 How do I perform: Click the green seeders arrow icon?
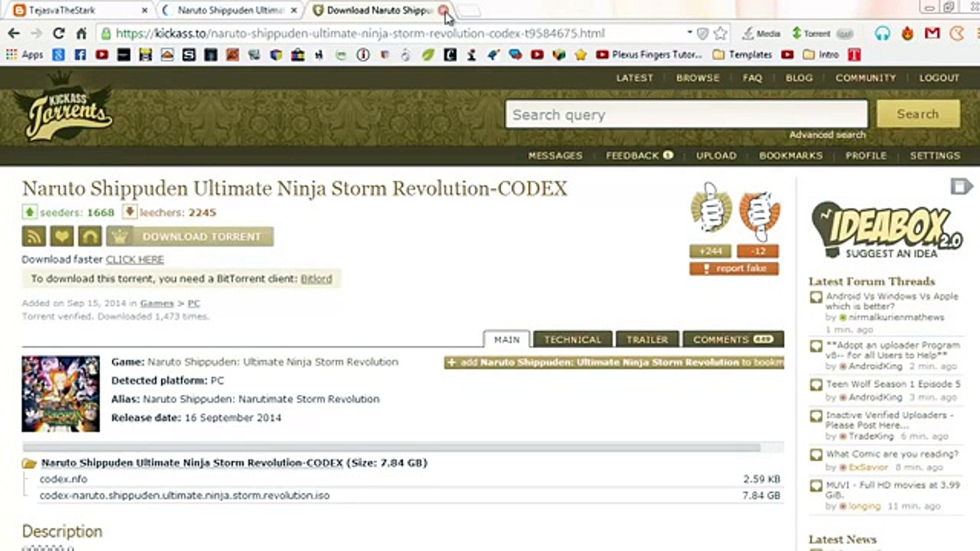[x=29, y=212]
